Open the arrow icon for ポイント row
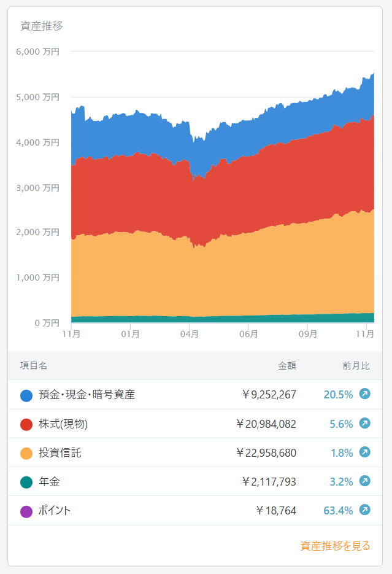Image resolution: width=392 pixels, height=574 pixels. (364, 510)
